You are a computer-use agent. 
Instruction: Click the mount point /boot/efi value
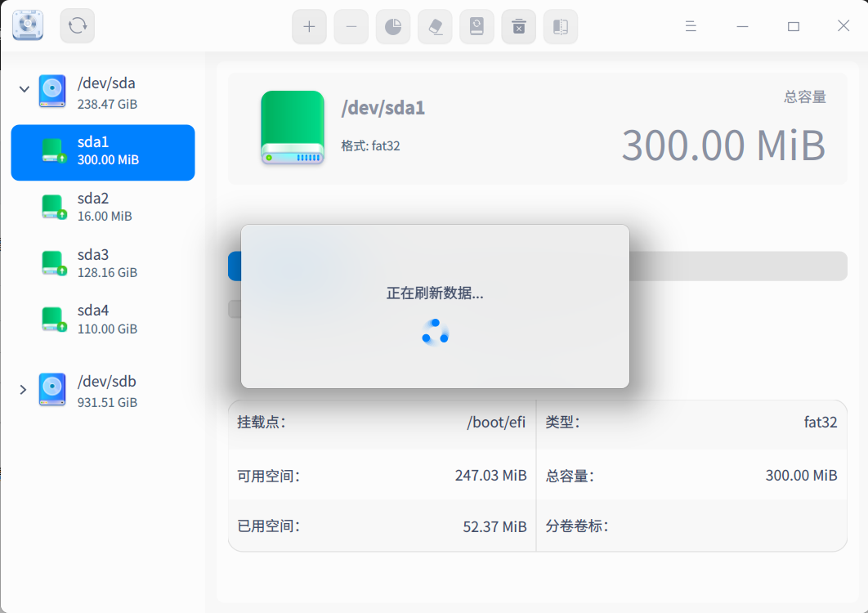[497, 423]
